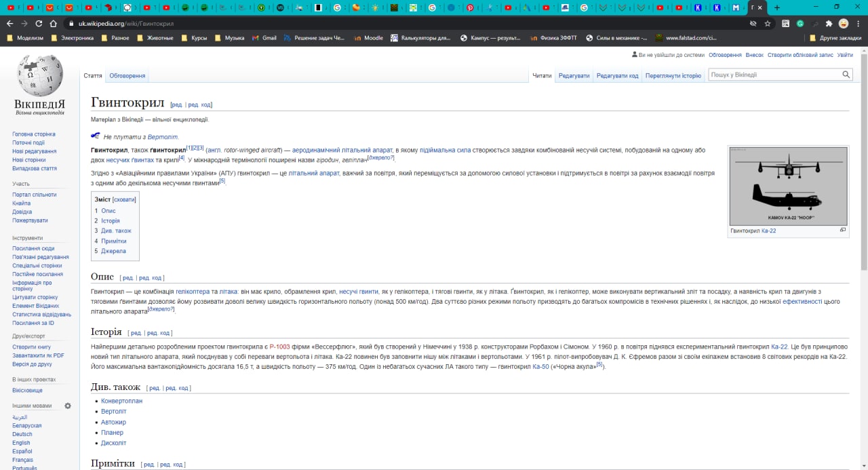This screenshot has width=868, height=470.
Task: Switch to the English language version
Action: (x=21, y=443)
